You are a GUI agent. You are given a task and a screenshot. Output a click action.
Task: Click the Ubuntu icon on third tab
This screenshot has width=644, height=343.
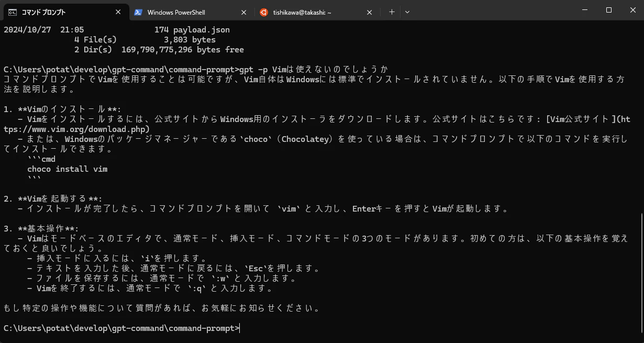click(264, 12)
